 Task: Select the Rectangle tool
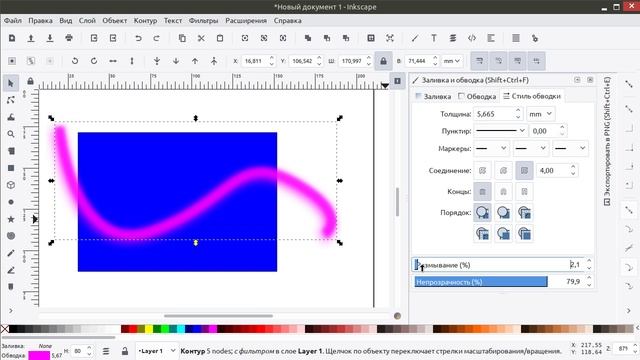coord(11,168)
